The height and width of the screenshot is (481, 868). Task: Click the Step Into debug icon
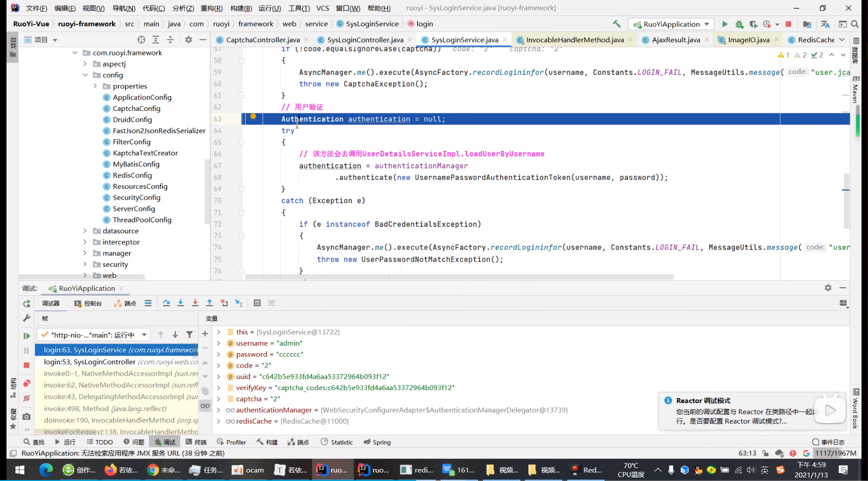(181, 303)
